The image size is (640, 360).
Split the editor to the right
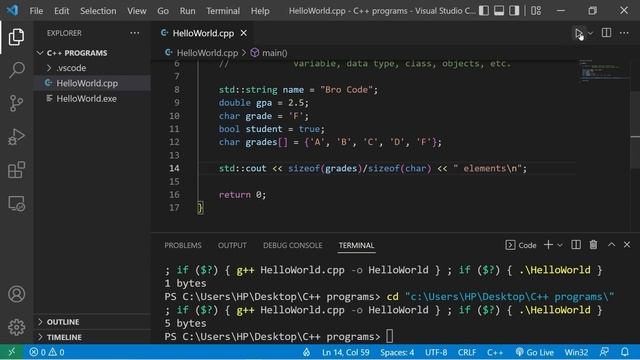pyautogui.click(x=606, y=33)
